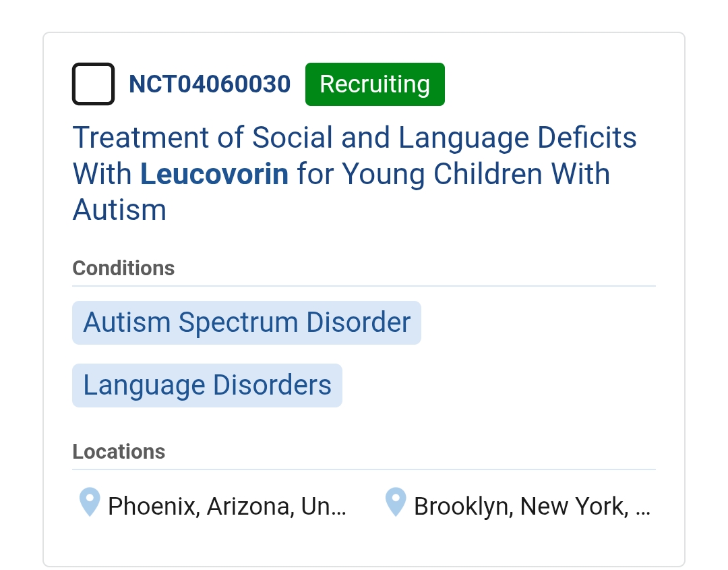The image size is (728, 570).
Task: Click the divider line below the Conditions heading
Action: tap(364, 286)
